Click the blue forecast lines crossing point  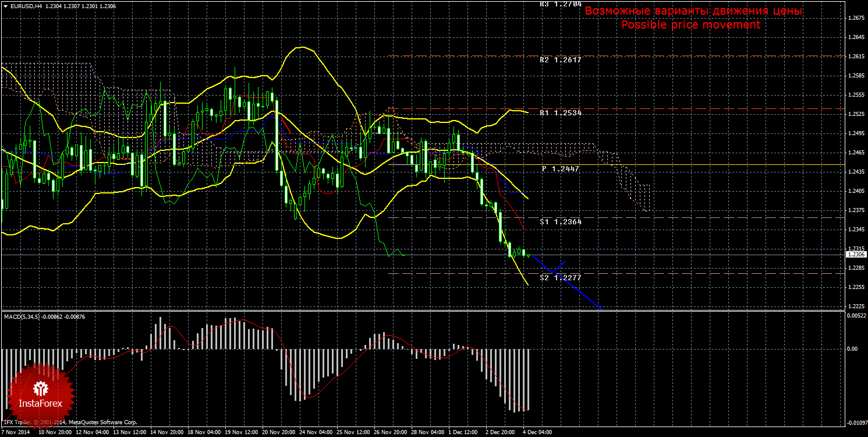557,271
